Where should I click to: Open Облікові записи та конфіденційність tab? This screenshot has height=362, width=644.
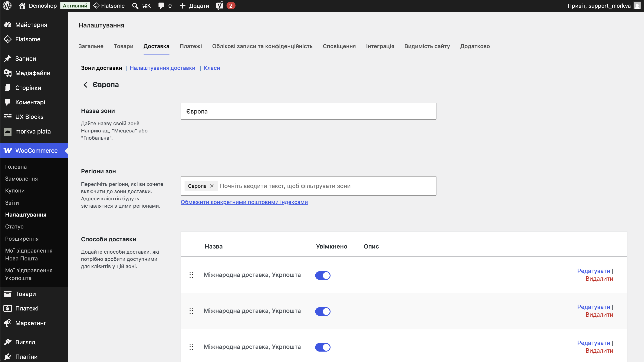262,46
